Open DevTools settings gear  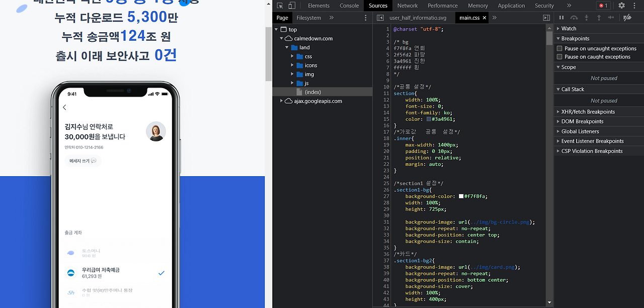(621, 6)
